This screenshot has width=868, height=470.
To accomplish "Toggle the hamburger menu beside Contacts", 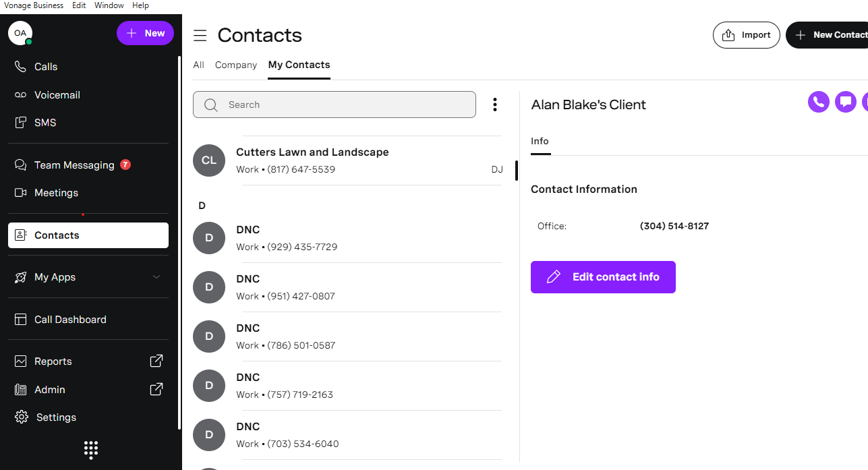I will [x=200, y=35].
